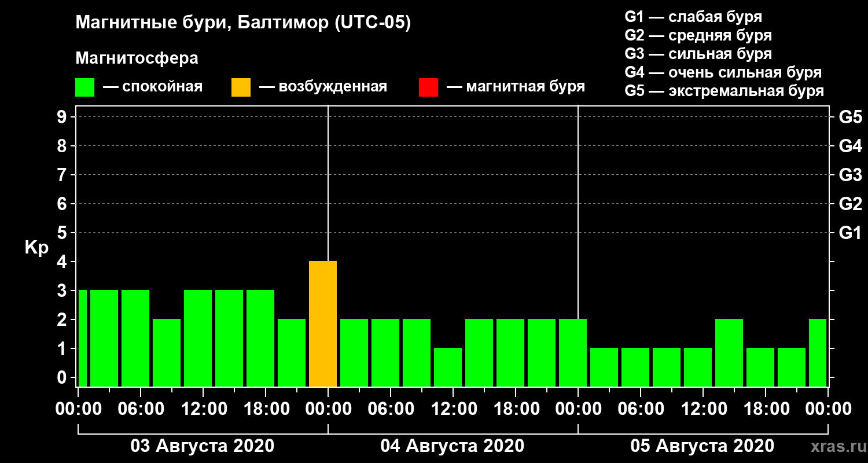Click the '— возбужденная' legend label
Screen dimensions: 868x463
pyautogui.click(x=323, y=87)
